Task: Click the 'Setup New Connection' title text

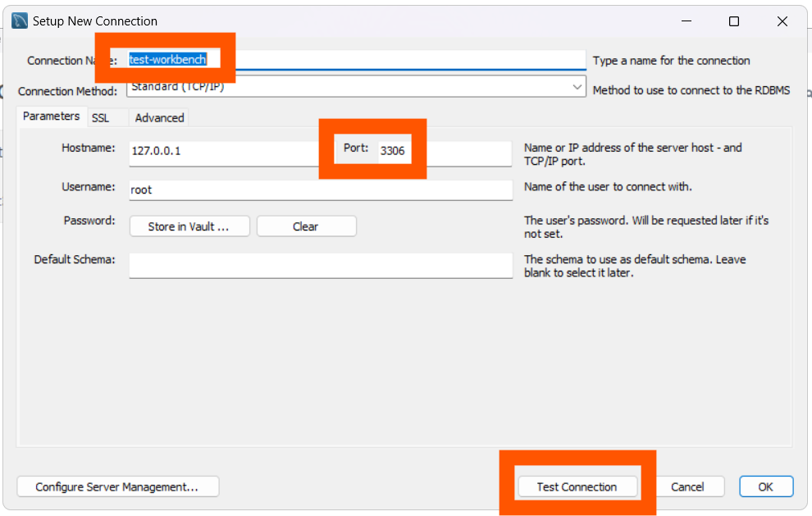Action: (x=95, y=21)
